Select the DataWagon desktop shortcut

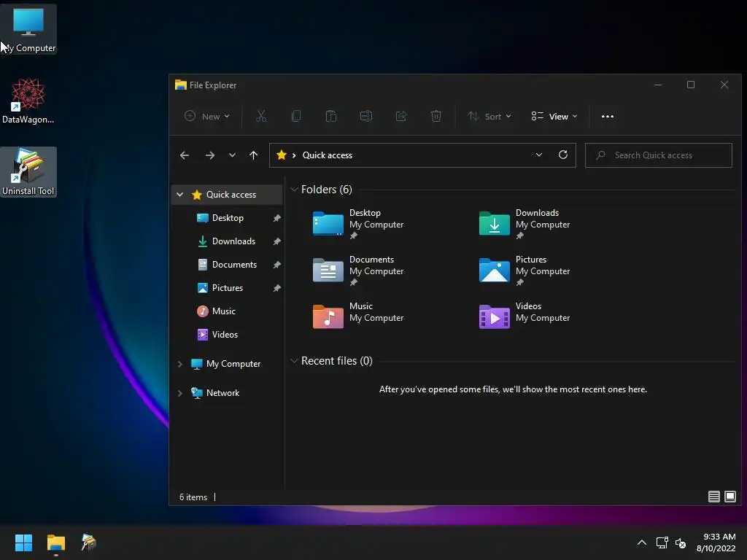click(28, 101)
